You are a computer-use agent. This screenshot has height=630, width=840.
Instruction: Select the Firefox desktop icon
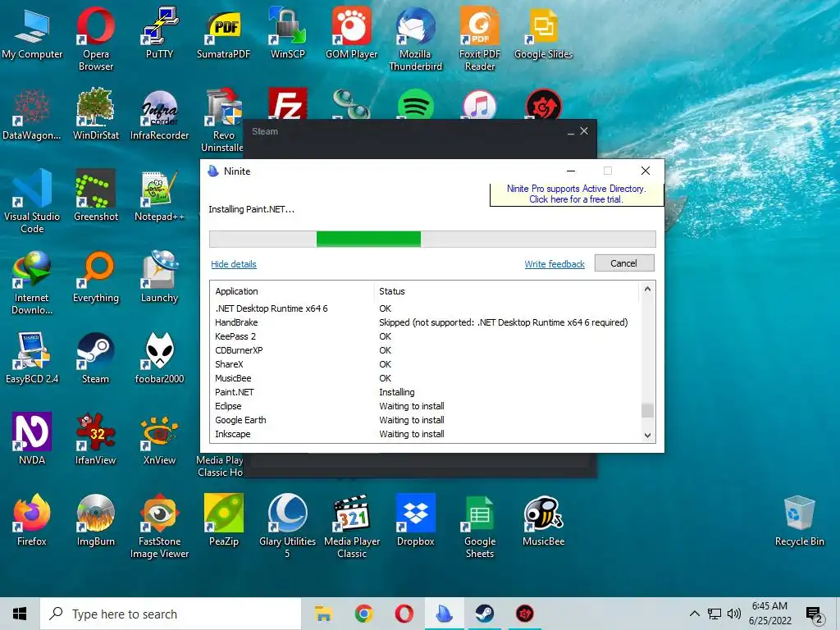click(x=32, y=521)
